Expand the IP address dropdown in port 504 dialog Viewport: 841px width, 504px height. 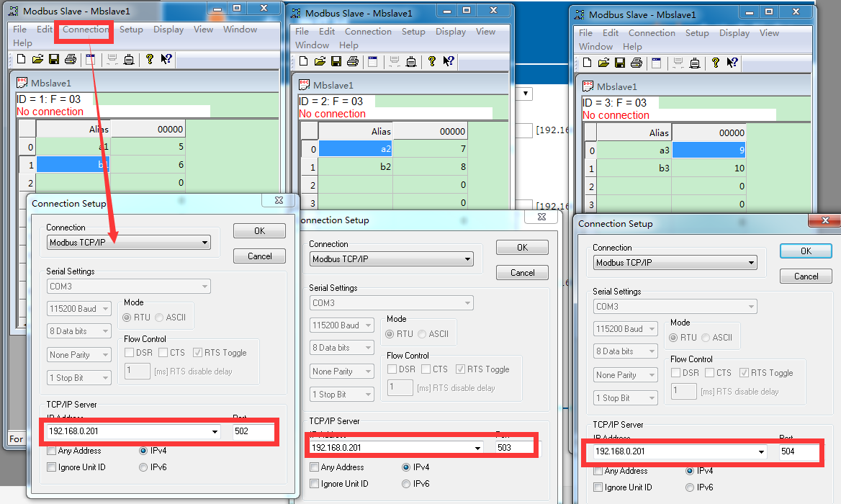pyautogui.click(x=762, y=452)
